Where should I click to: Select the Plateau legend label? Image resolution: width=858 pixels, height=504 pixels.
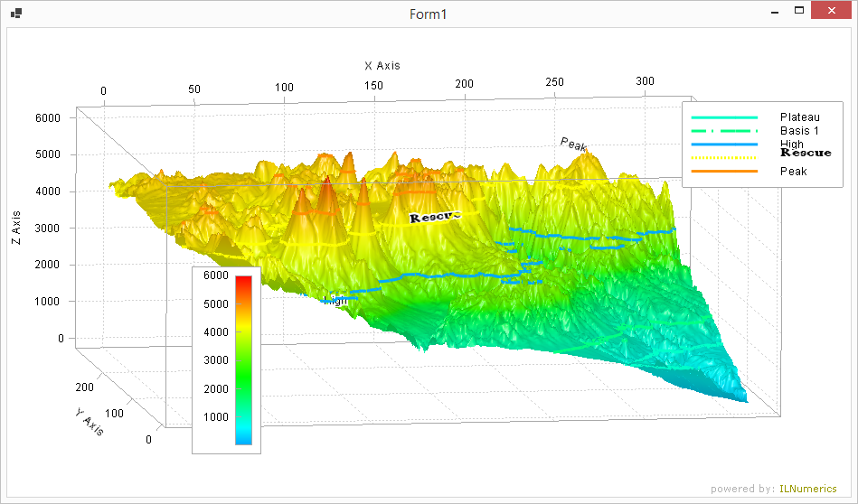pos(799,117)
